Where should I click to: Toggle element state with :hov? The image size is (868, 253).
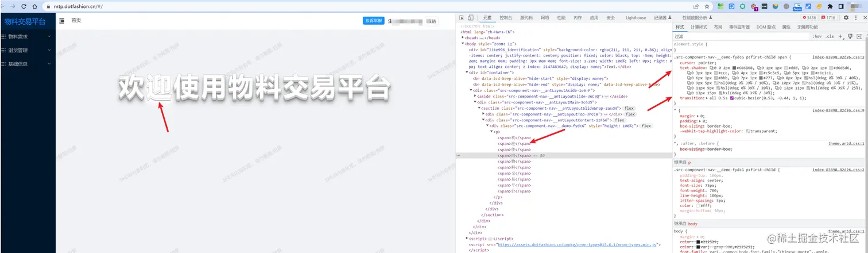point(817,36)
